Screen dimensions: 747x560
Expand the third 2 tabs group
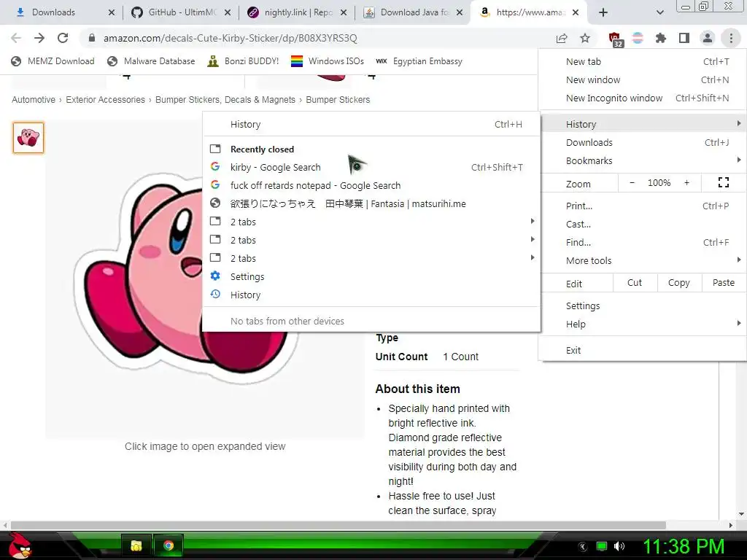tap(371, 258)
